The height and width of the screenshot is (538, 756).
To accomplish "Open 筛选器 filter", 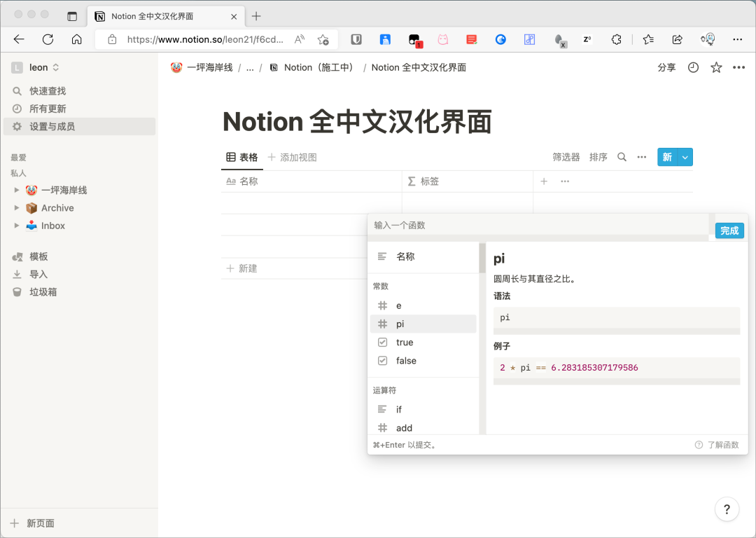I will tap(566, 158).
